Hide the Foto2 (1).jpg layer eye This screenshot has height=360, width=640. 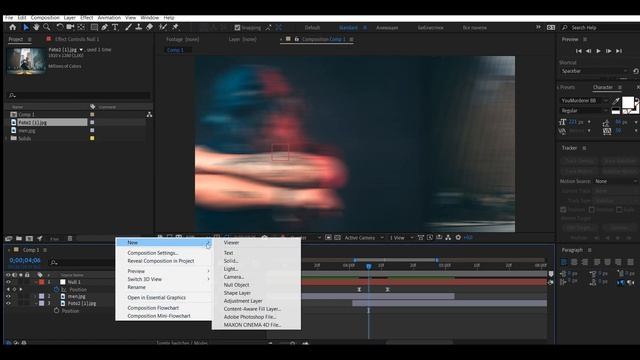(x=8, y=303)
